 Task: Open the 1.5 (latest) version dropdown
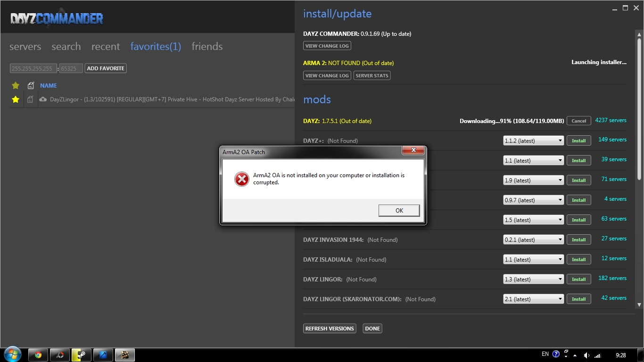pos(534,220)
